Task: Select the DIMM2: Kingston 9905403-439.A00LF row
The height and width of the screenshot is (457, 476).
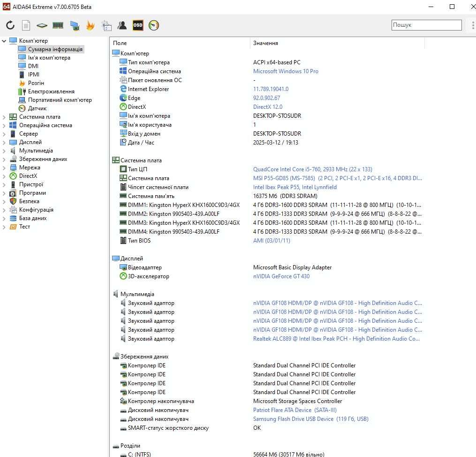Action: coord(268,214)
